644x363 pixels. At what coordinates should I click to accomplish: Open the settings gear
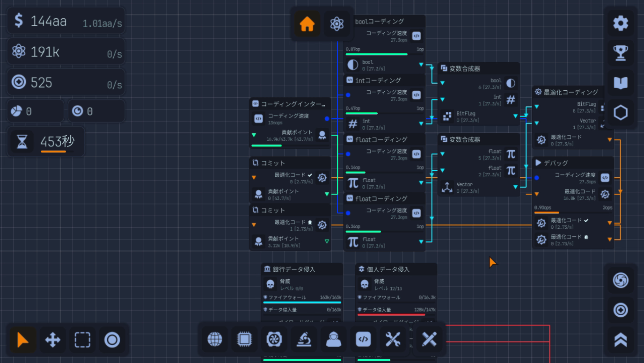click(x=621, y=23)
